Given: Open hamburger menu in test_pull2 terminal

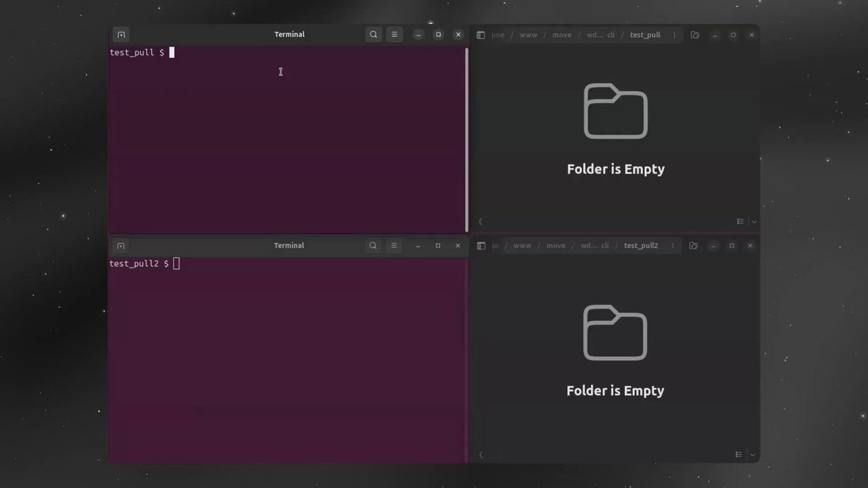Looking at the screenshot, I should click(x=394, y=246).
